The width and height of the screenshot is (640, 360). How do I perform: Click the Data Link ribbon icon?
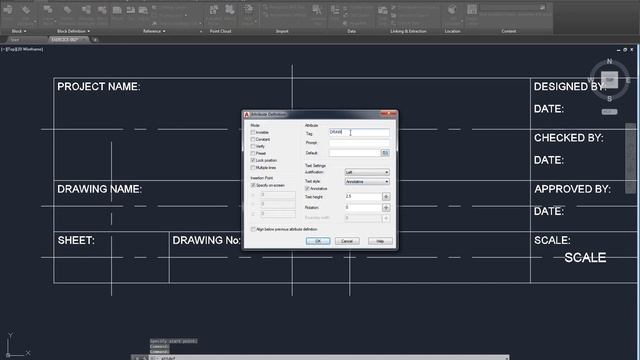(x=382, y=10)
